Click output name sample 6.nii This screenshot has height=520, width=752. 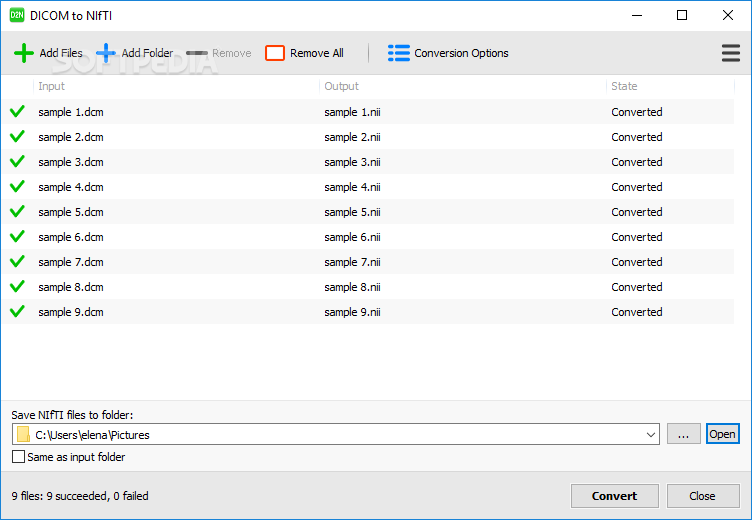click(x=352, y=237)
